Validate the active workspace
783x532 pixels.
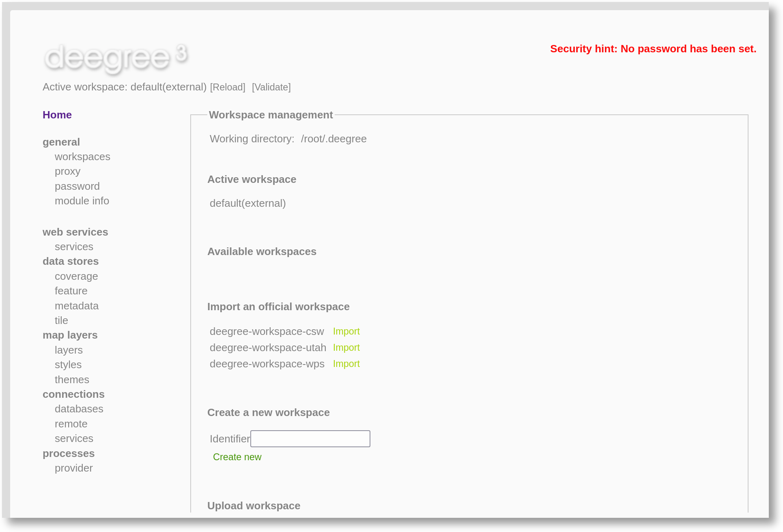click(271, 87)
